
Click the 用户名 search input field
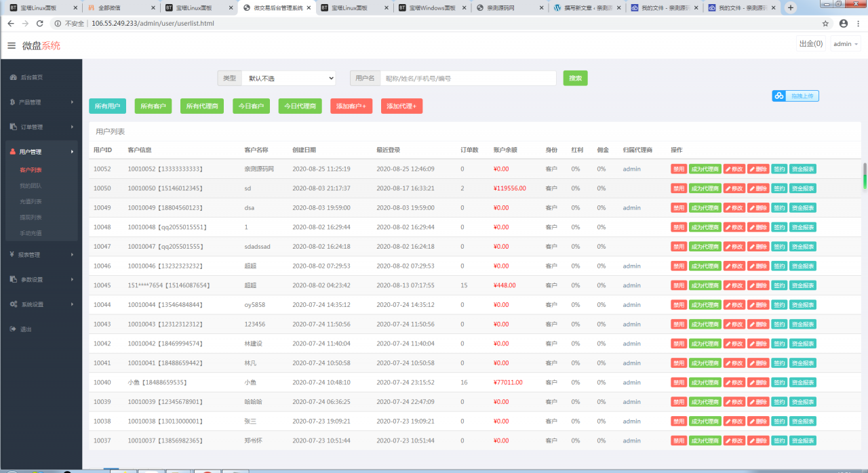tap(468, 79)
